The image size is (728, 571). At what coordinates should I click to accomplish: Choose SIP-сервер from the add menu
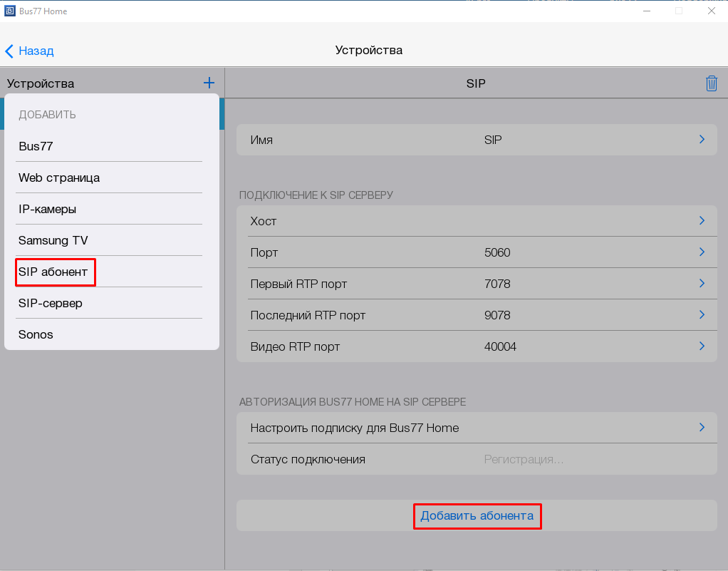click(x=51, y=304)
